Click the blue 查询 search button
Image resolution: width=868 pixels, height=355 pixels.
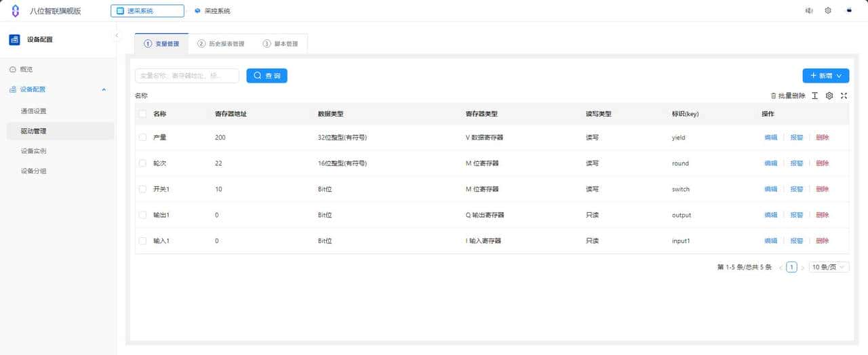coord(267,76)
